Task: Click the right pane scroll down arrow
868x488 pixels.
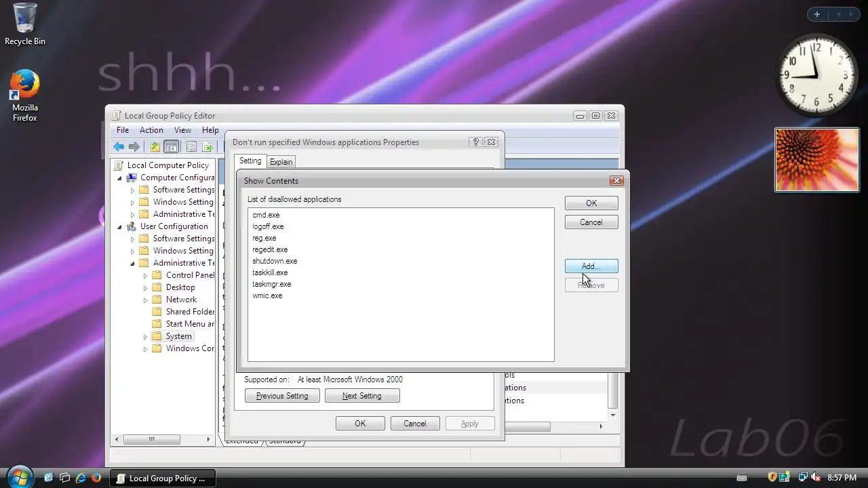Action: (x=613, y=414)
